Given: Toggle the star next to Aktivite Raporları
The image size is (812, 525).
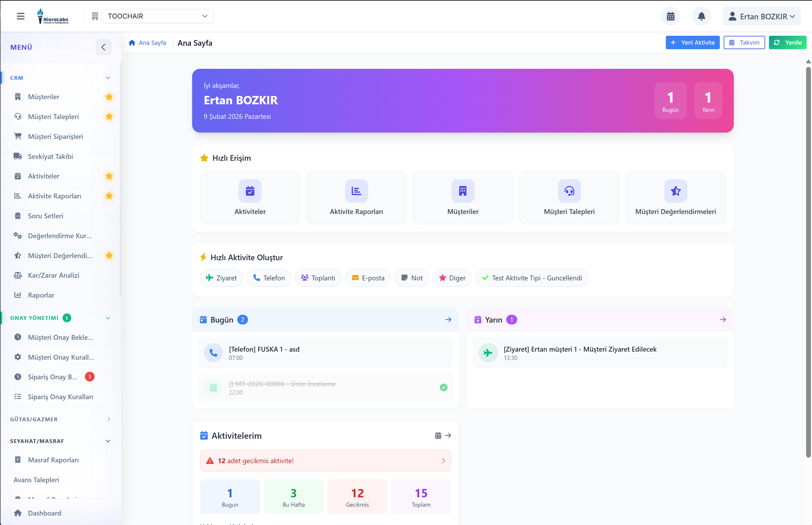Looking at the screenshot, I should 109,196.
